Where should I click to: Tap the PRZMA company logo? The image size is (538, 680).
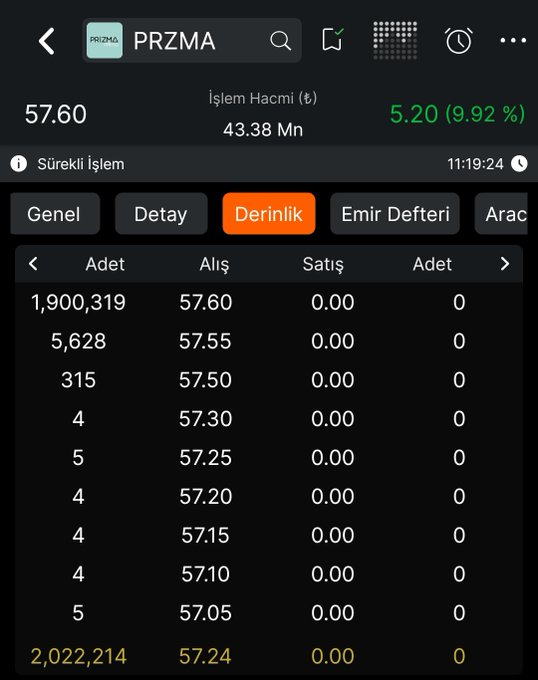click(x=104, y=41)
